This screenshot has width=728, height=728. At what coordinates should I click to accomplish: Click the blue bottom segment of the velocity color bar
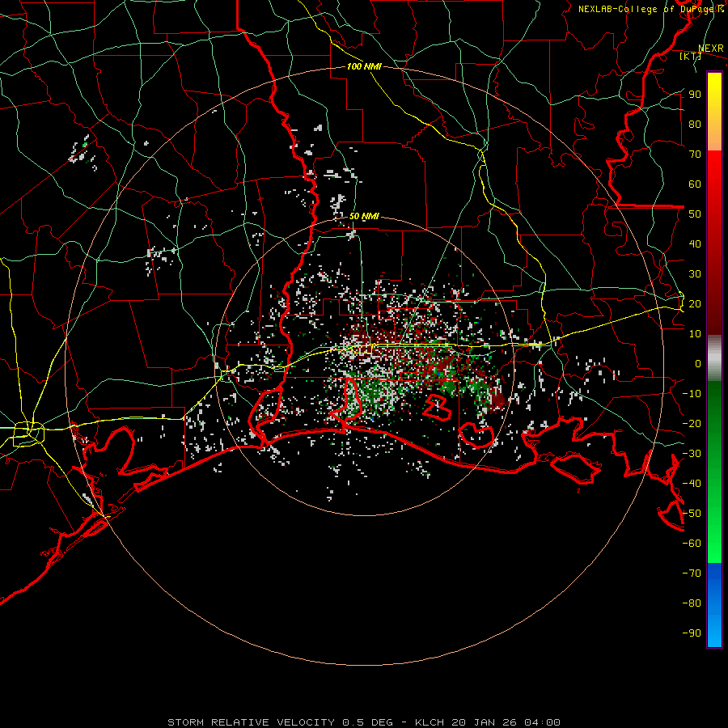click(714, 605)
